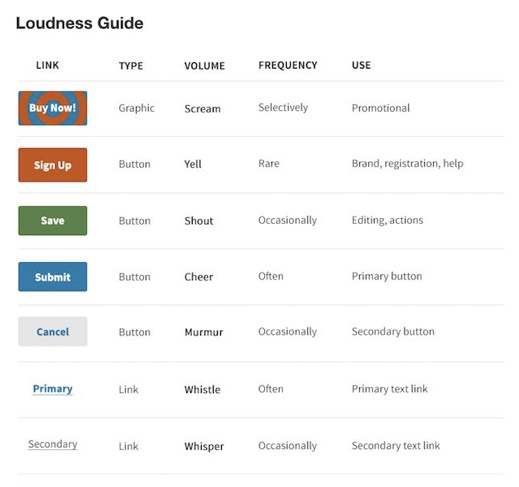
Task: Click the Buy Now! graphic button
Action: coord(53,108)
